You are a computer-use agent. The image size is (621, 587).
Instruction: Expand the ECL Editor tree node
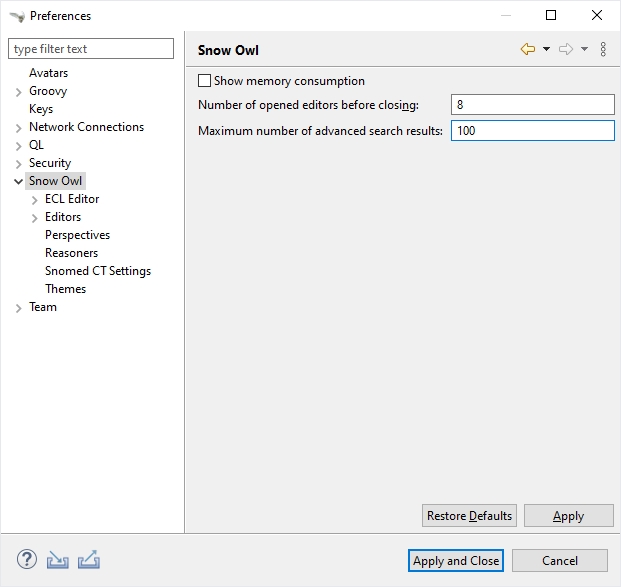(x=35, y=200)
